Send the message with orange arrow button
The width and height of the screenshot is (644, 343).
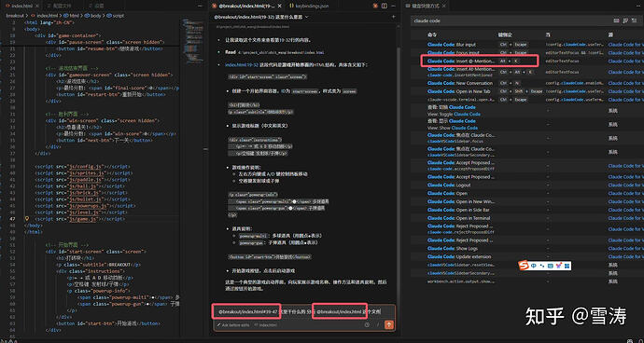tap(388, 325)
